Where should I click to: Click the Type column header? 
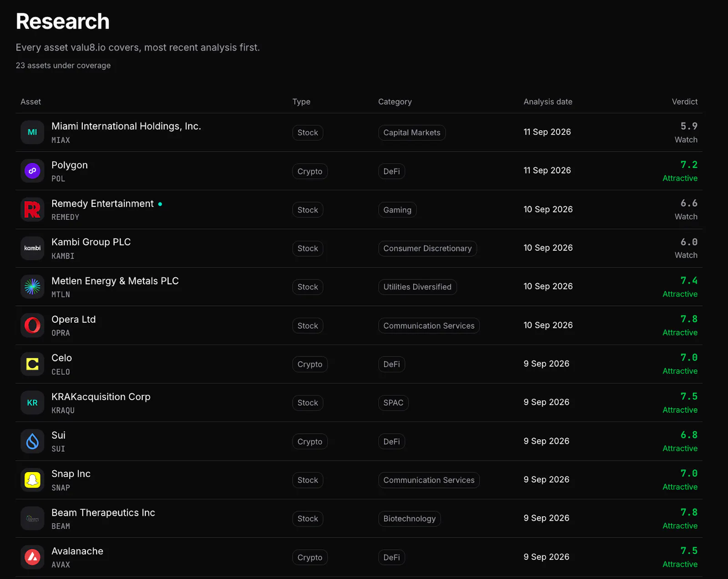301,102
